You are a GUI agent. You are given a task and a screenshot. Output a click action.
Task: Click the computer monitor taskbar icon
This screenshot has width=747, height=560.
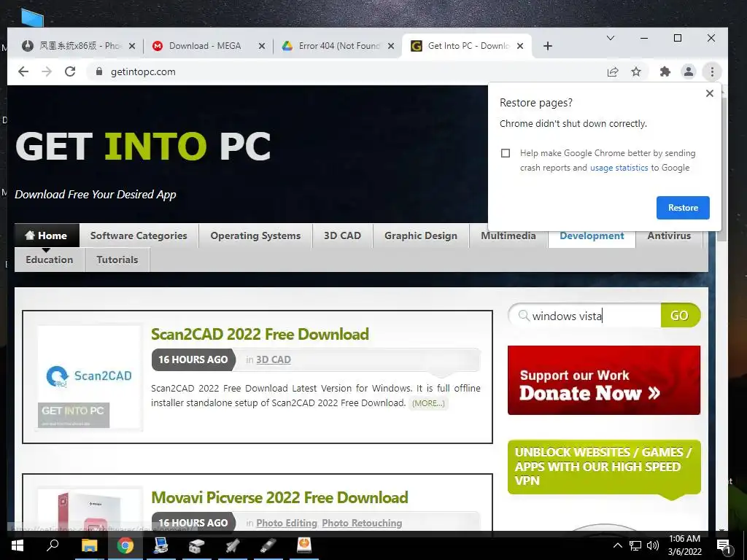(160, 545)
